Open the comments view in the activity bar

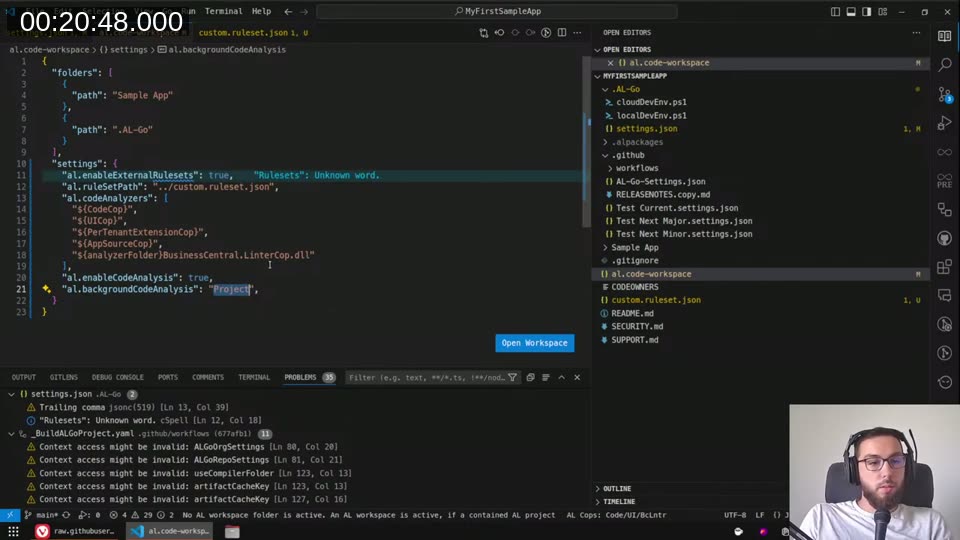point(945,296)
